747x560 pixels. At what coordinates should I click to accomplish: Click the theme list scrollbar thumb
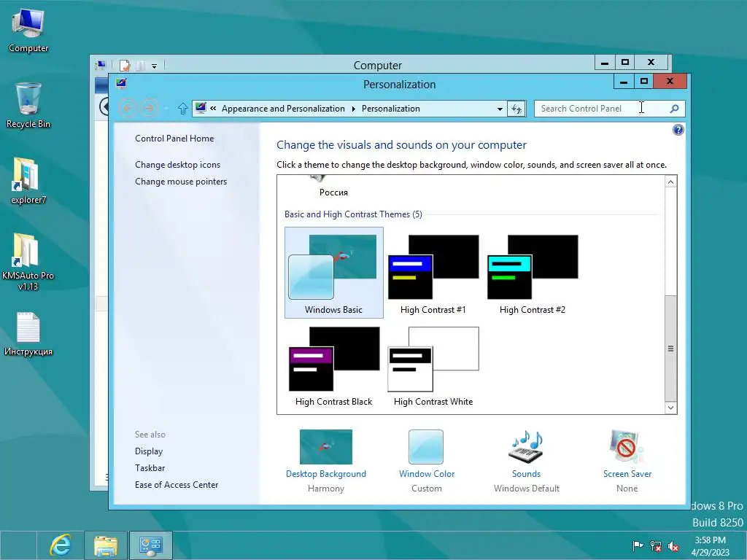coord(670,348)
